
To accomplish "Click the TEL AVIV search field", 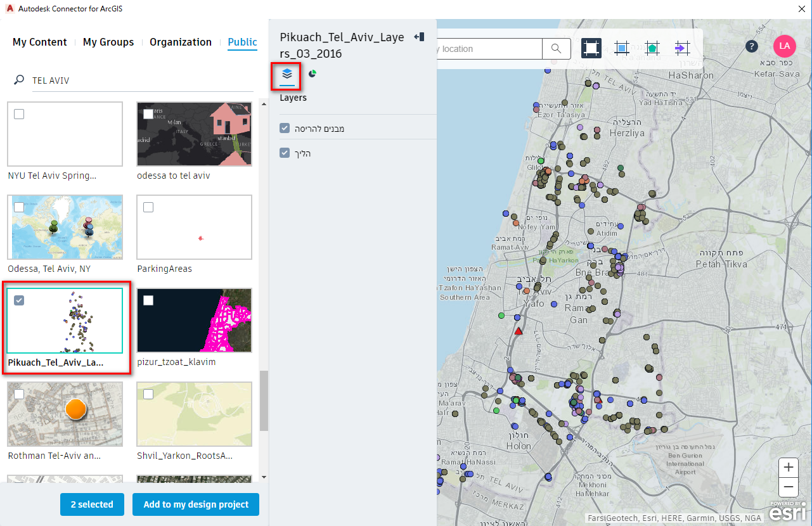I will point(142,80).
